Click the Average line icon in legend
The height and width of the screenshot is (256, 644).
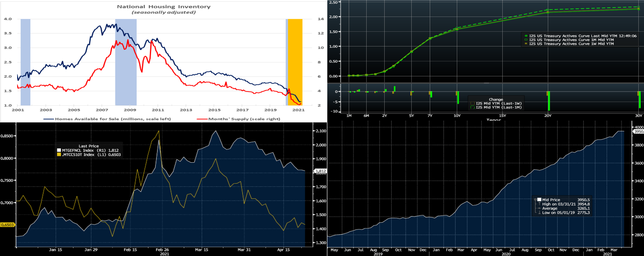pos(539,208)
